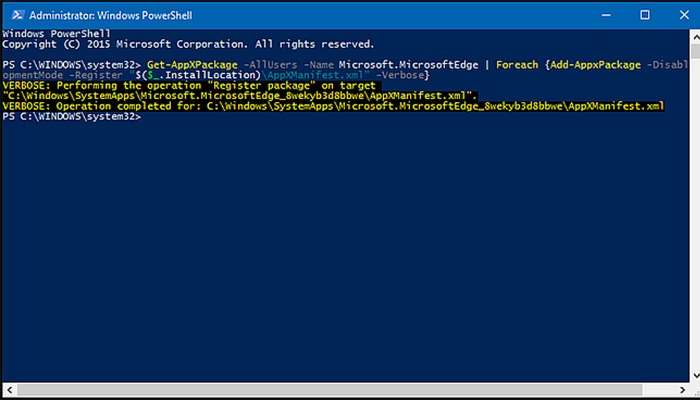700x400 pixels.
Task: Click the Microsoft Corporation copyright line
Action: (188, 44)
